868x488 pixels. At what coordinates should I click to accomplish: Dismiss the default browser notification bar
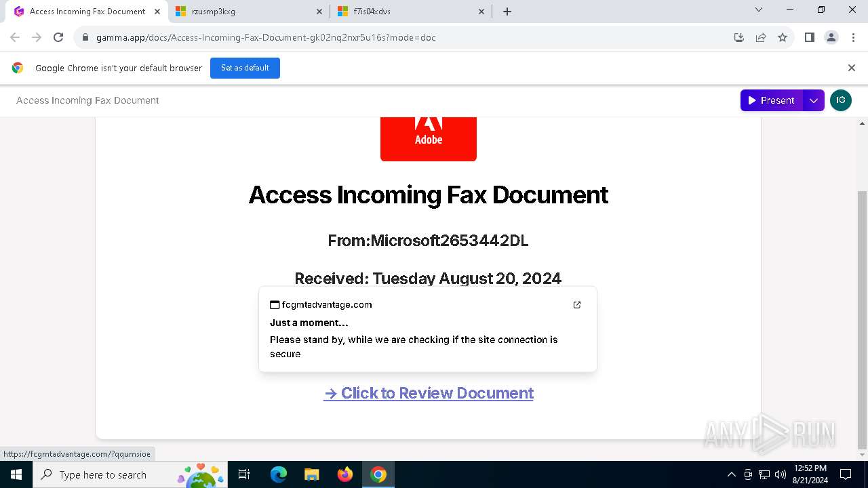[852, 68]
